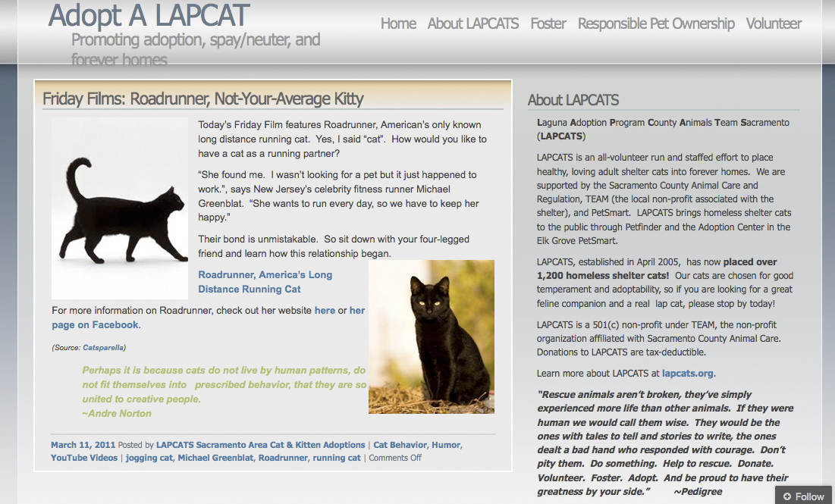835x504 pixels.
Task: Open Roadrunner, America's Long Distance Running Cat link
Action: [x=265, y=282]
